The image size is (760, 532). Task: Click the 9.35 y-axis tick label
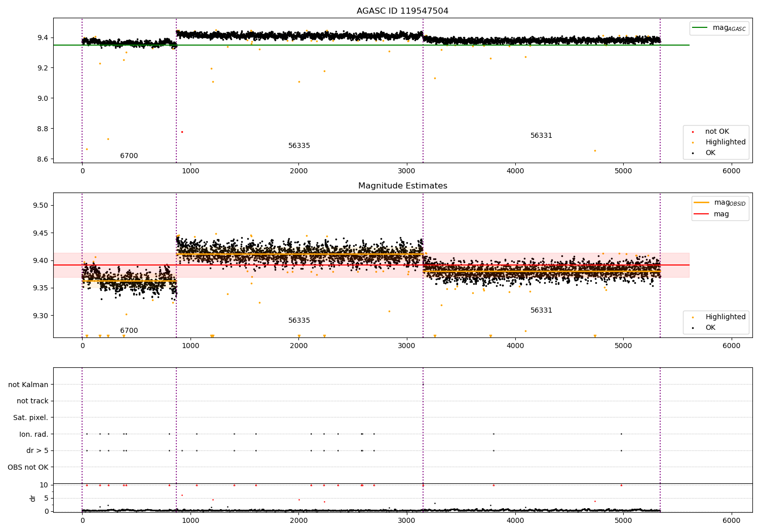[x=41, y=288]
